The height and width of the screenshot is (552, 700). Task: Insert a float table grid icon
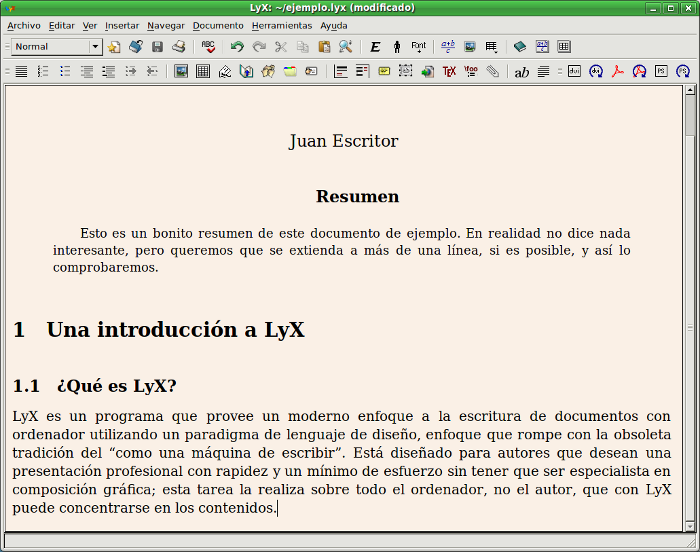[203, 71]
